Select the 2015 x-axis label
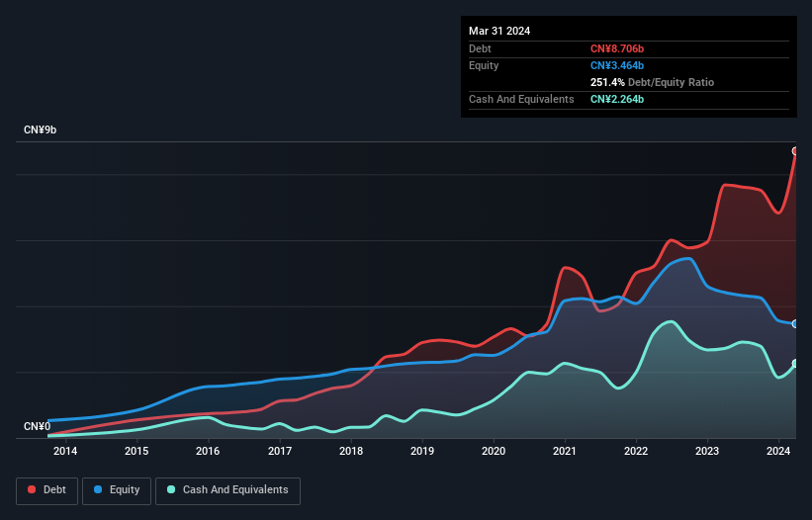Image resolution: width=812 pixels, height=520 pixels. [136, 451]
